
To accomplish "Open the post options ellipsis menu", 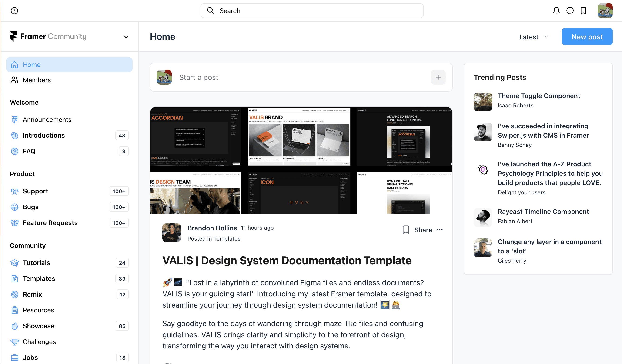I will tap(440, 230).
